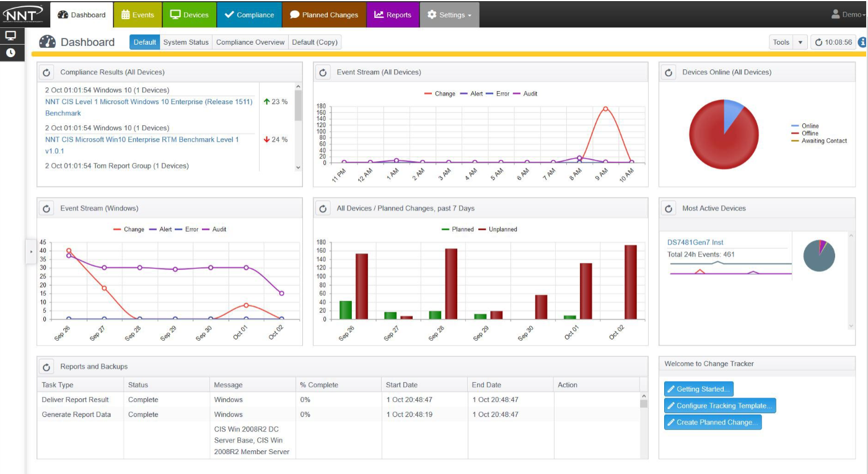Toggle Change series in Windows event legend
The width and height of the screenshot is (868, 474).
[129, 229]
